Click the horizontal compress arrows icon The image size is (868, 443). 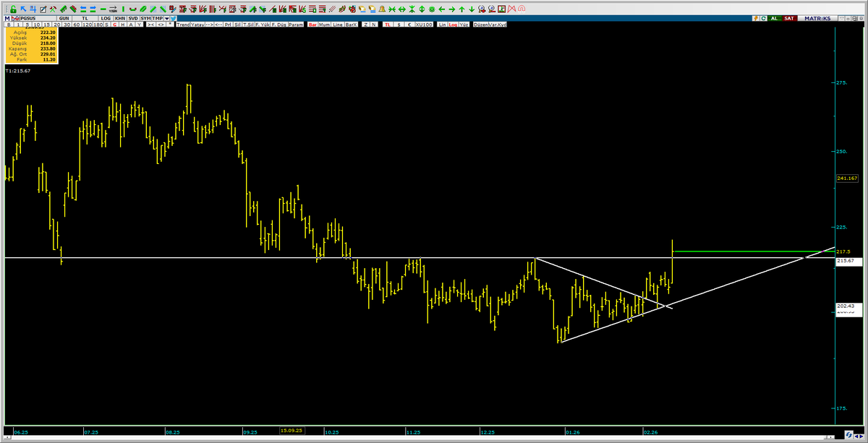[x=391, y=9]
